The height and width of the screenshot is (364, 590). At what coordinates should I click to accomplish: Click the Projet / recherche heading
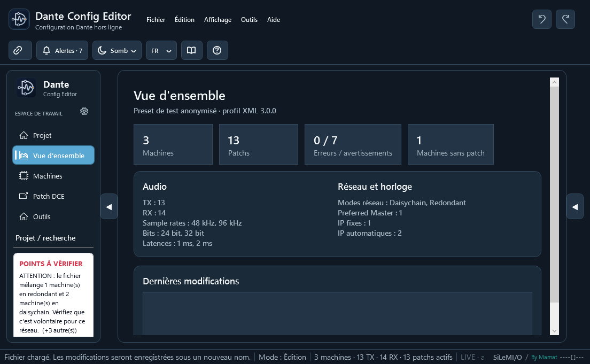(x=45, y=238)
